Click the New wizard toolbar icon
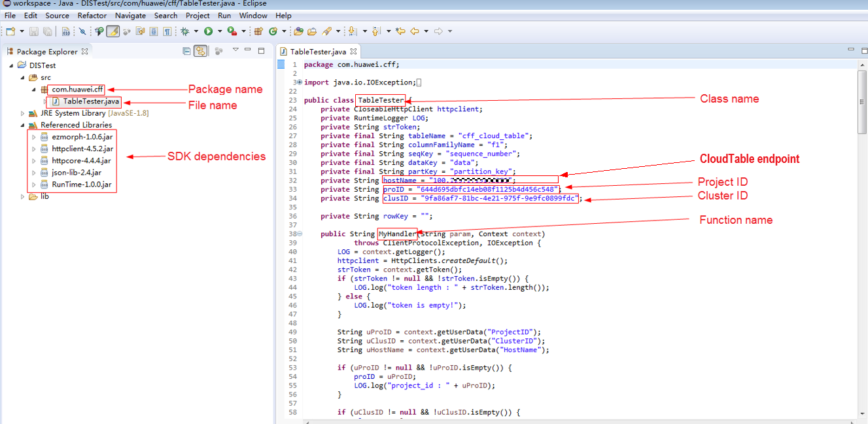The height and width of the screenshot is (424, 868). (x=10, y=31)
